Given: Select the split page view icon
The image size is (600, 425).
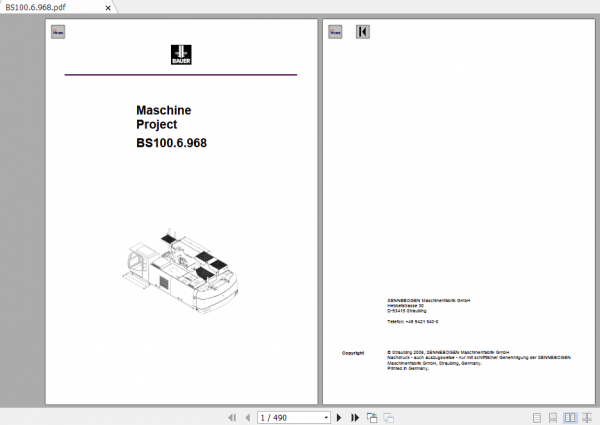Looking at the screenshot, I should pyautogui.click(x=587, y=418).
